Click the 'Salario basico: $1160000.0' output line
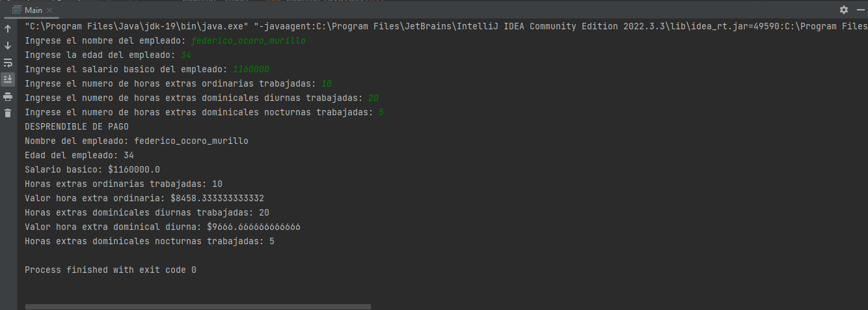868x310 pixels. pos(92,169)
